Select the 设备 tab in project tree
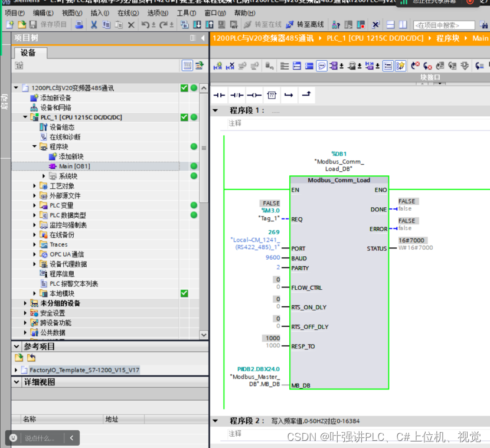The width and height of the screenshot is (490, 448). click(x=30, y=53)
